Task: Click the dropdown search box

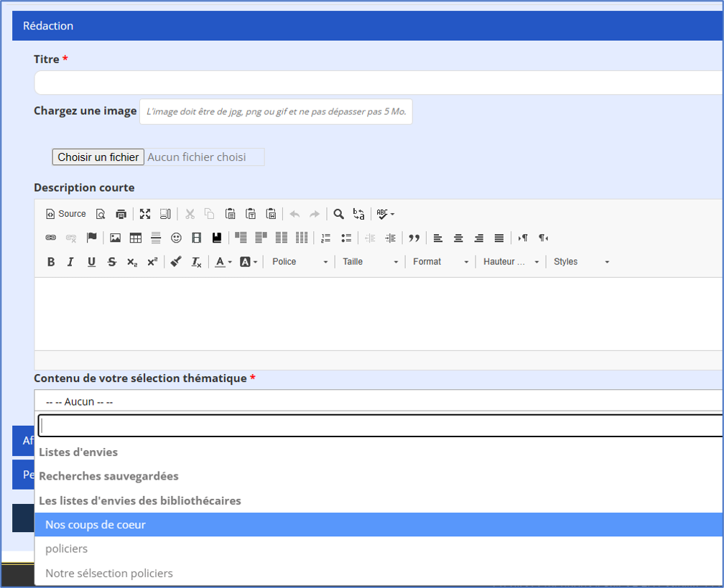Action: pyautogui.click(x=381, y=426)
